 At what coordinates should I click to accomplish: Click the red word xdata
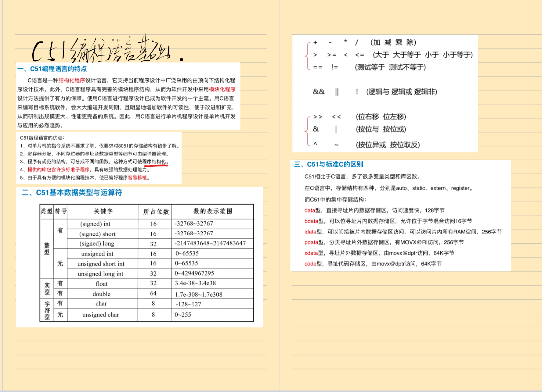point(311,253)
